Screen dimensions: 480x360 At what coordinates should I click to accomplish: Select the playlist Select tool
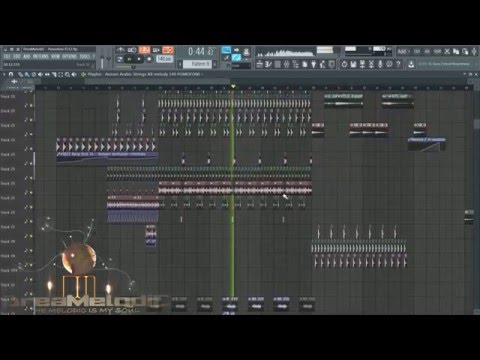[60, 74]
